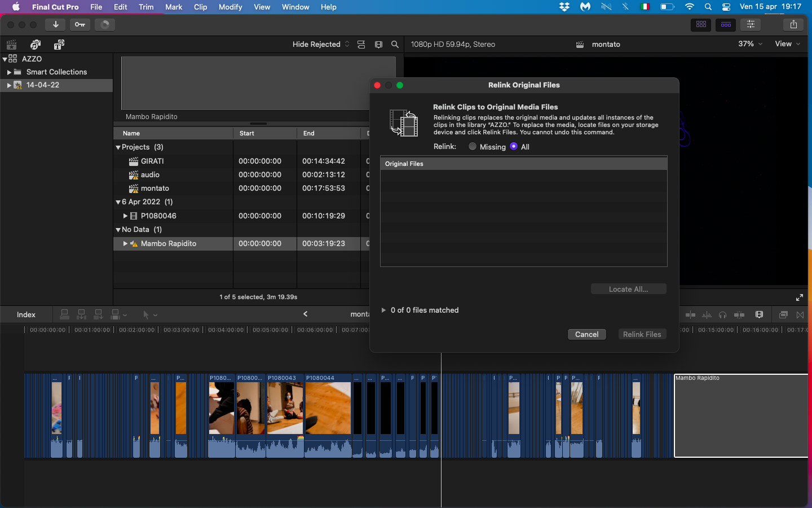The image size is (812, 508).
Task: Show Transitions browser bowtie icon
Action: pyautogui.click(x=800, y=315)
